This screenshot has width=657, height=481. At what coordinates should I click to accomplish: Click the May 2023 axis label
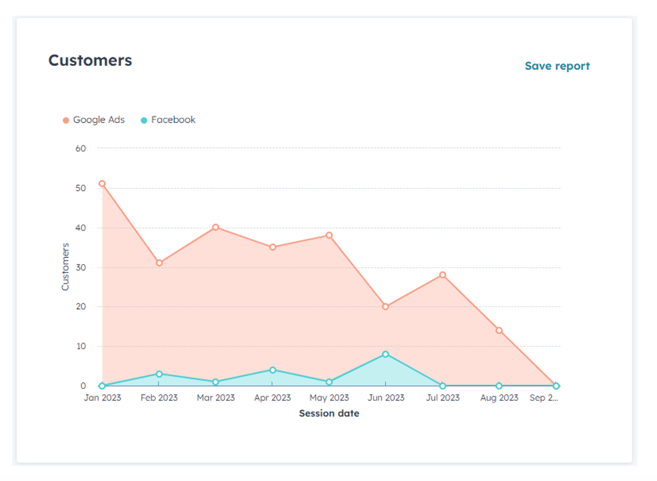click(x=329, y=398)
